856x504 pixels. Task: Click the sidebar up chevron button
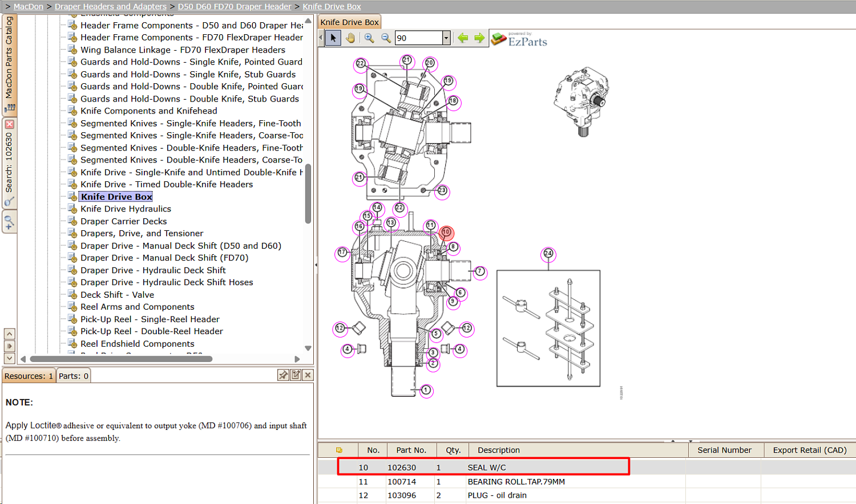pyautogui.click(x=9, y=334)
